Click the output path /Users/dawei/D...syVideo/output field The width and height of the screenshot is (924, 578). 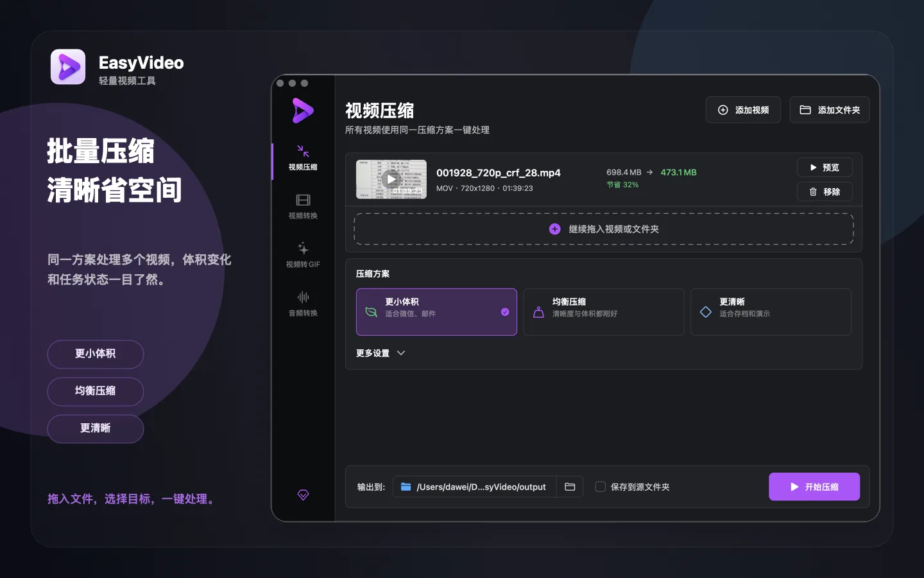(x=474, y=487)
